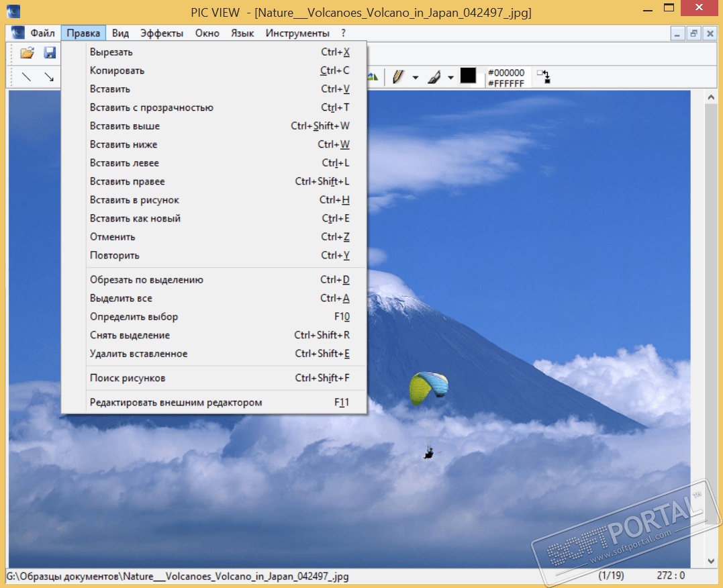Click the (1/19) image counter
The image size is (723, 588).
click(611, 575)
